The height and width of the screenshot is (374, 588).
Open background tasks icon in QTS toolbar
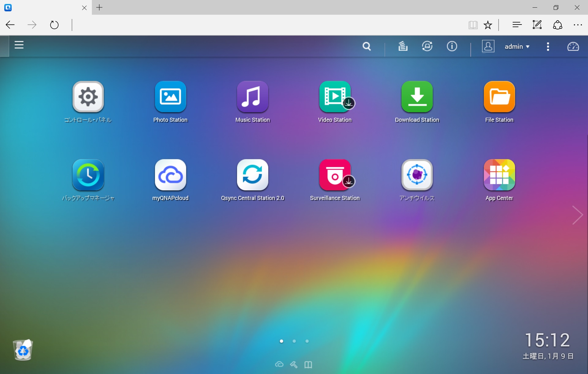coord(403,46)
